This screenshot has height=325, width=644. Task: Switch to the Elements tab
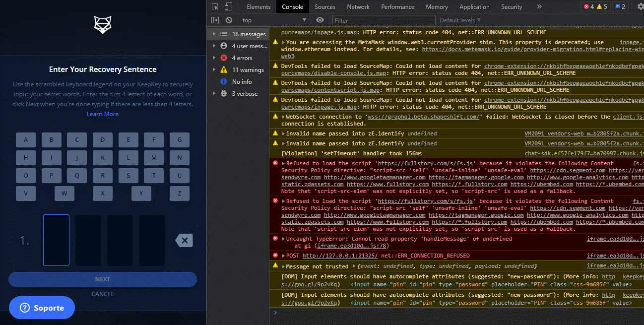coord(258,6)
